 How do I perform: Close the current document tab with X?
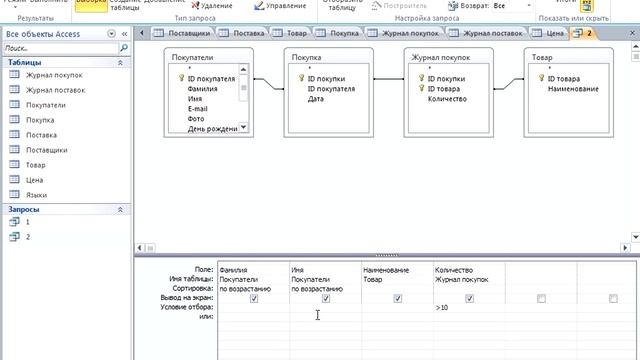pos(632,33)
